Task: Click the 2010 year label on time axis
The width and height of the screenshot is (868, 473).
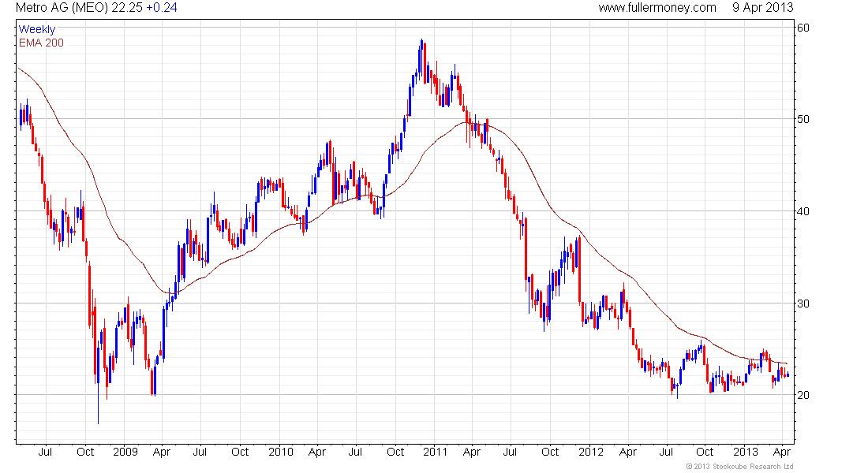Action: coord(281,452)
